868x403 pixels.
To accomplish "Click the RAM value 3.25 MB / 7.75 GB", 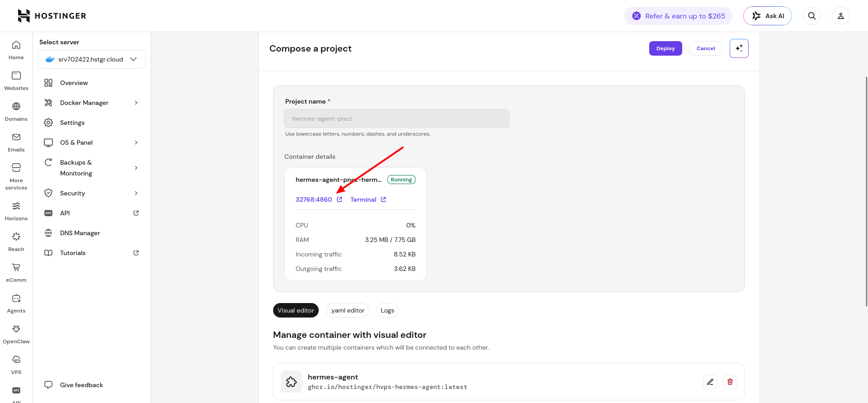I will tap(390, 240).
